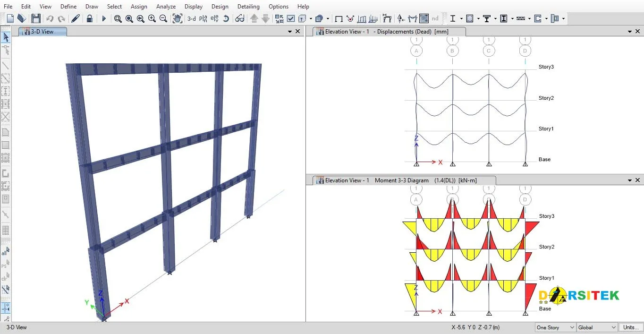Open dropdown arrow beside steel joist design icon
The image size is (644, 334).
click(x=529, y=18)
